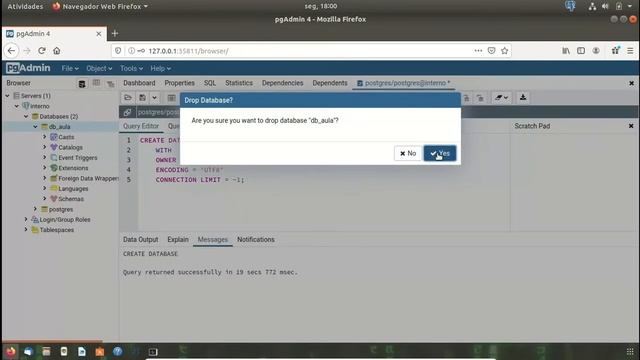Open the Data Output tab

tap(140, 240)
